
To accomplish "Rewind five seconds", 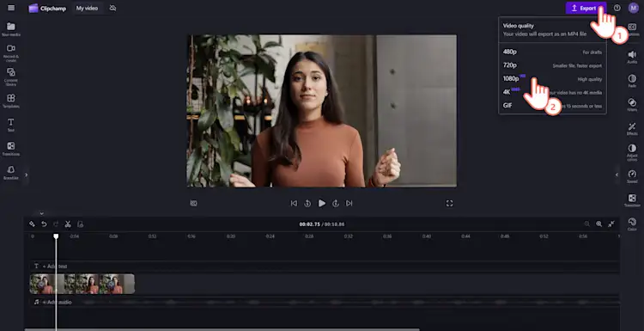I will 307,203.
